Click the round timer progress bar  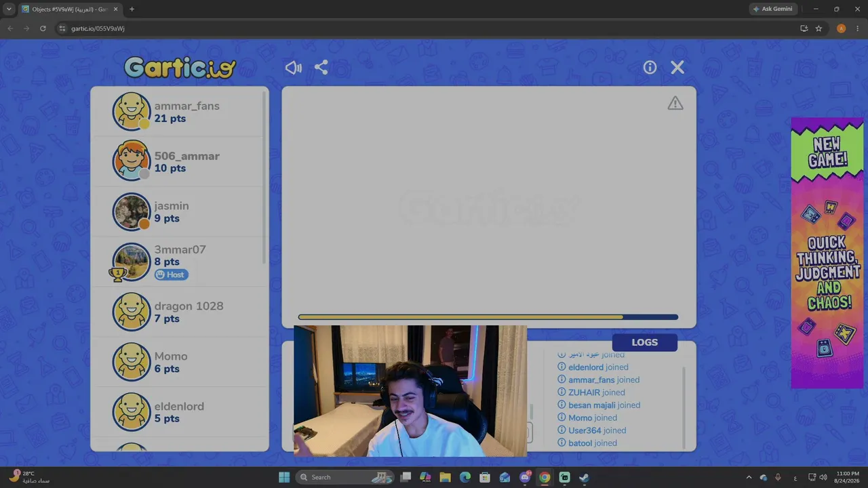point(488,317)
